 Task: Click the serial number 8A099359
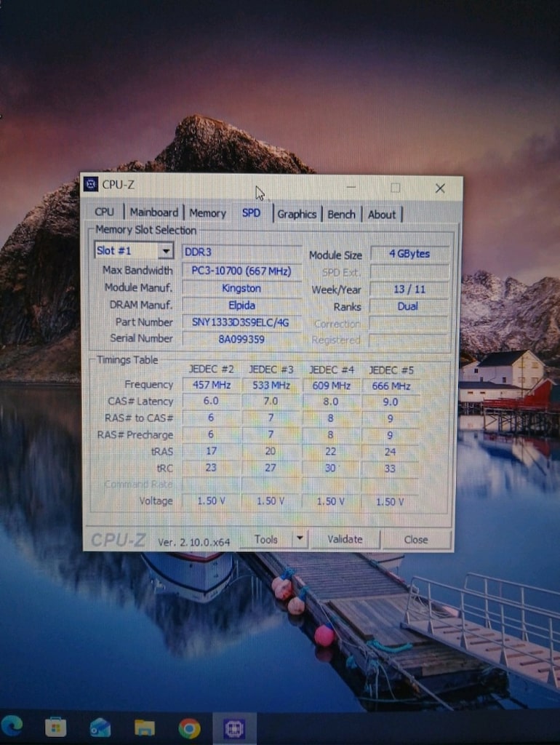pyautogui.click(x=241, y=339)
